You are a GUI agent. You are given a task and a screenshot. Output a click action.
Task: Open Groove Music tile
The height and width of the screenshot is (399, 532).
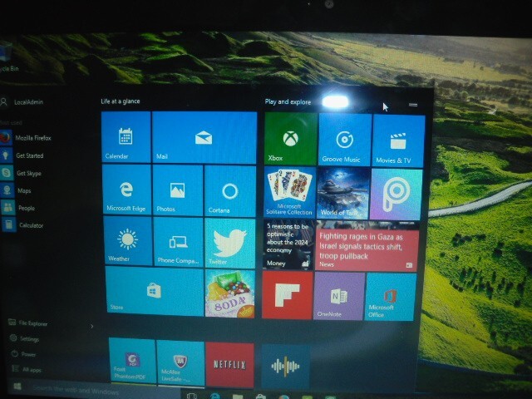[344, 140]
